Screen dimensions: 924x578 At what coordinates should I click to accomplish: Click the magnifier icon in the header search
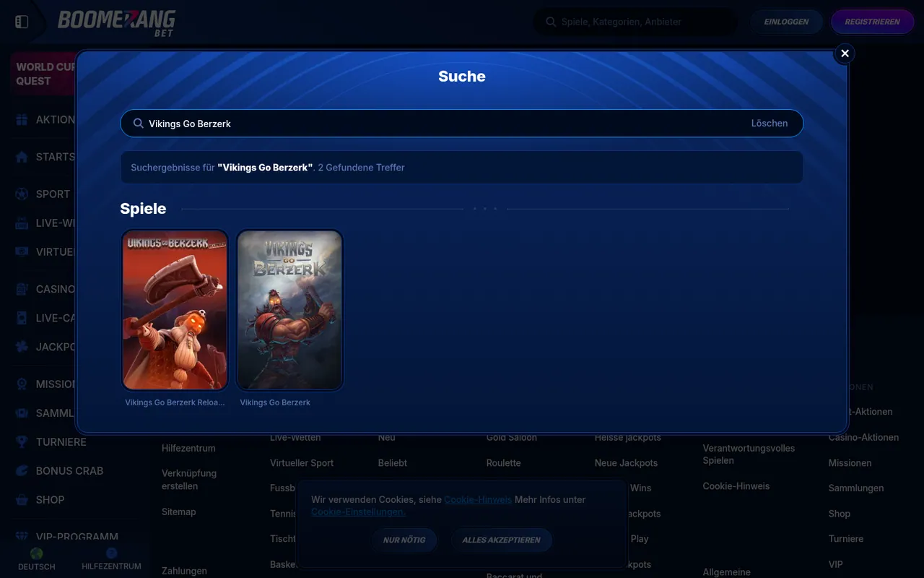click(551, 22)
